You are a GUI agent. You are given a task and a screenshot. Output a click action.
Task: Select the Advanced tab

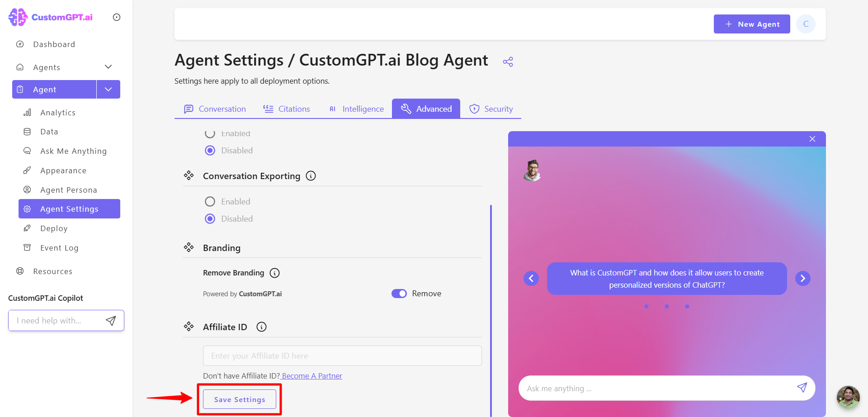[426, 109]
